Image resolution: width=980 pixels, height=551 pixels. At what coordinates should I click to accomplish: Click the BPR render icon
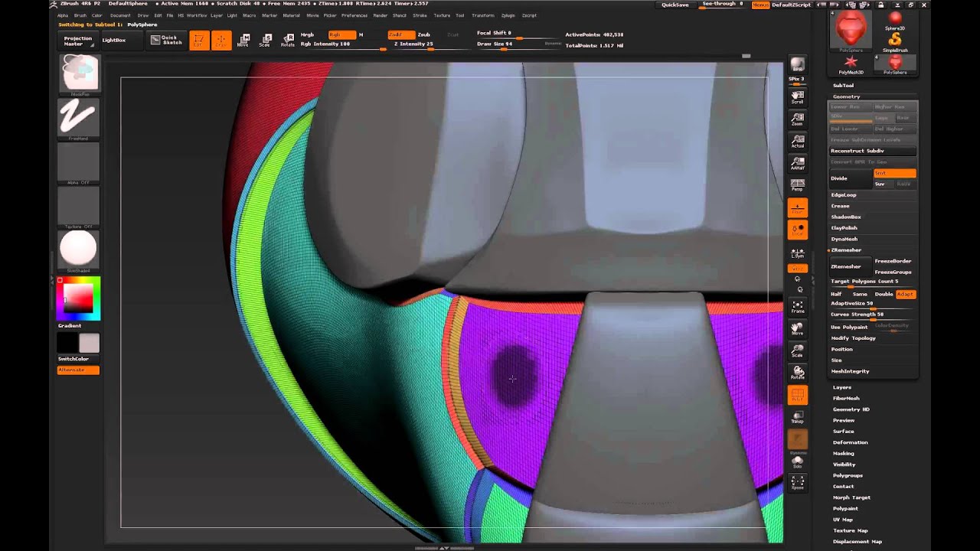point(797,67)
